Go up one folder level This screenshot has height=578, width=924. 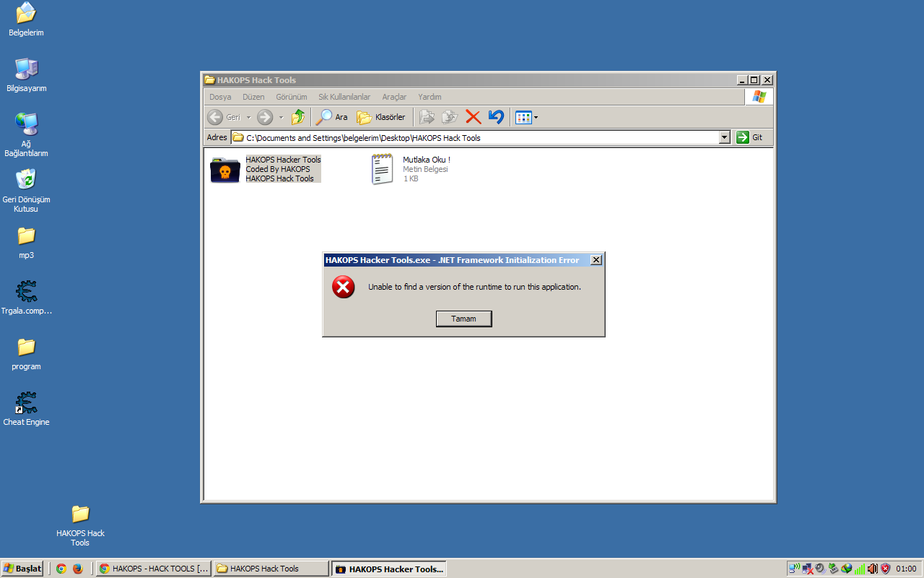[x=297, y=117]
